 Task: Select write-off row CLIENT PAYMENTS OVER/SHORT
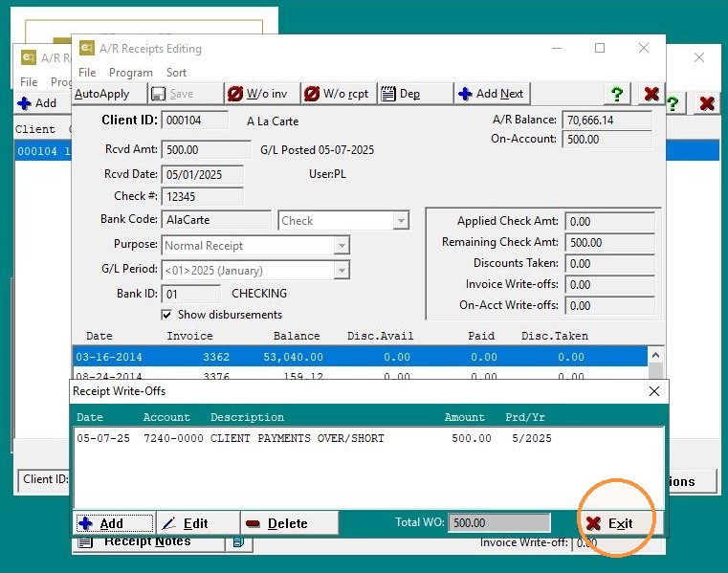pyautogui.click(x=368, y=438)
